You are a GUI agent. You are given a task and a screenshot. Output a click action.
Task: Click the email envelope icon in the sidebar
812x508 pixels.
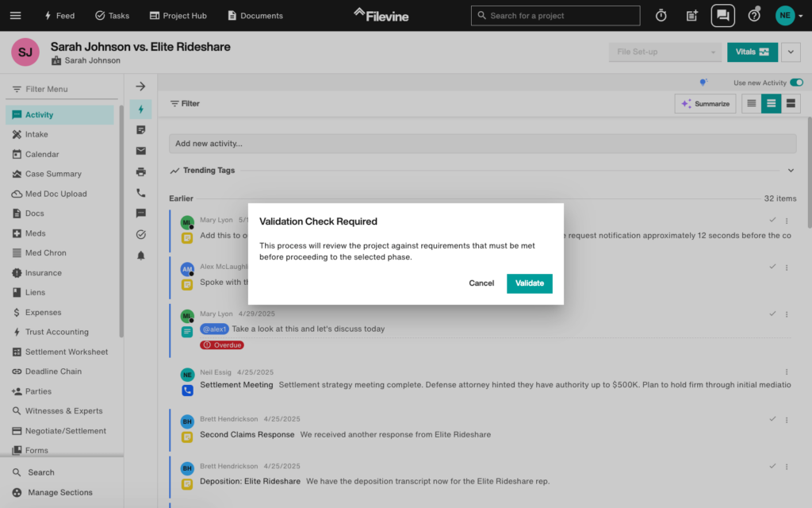click(x=141, y=151)
